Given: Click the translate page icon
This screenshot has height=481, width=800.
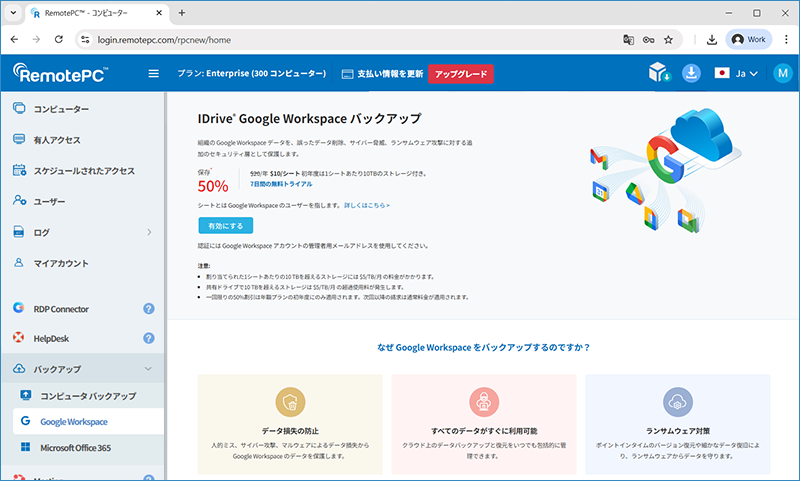Looking at the screenshot, I should point(629,40).
